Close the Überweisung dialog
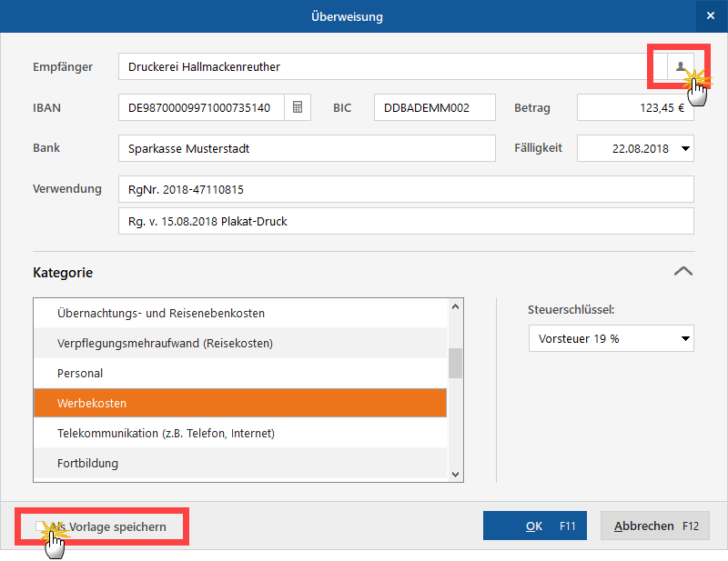 pyautogui.click(x=711, y=16)
